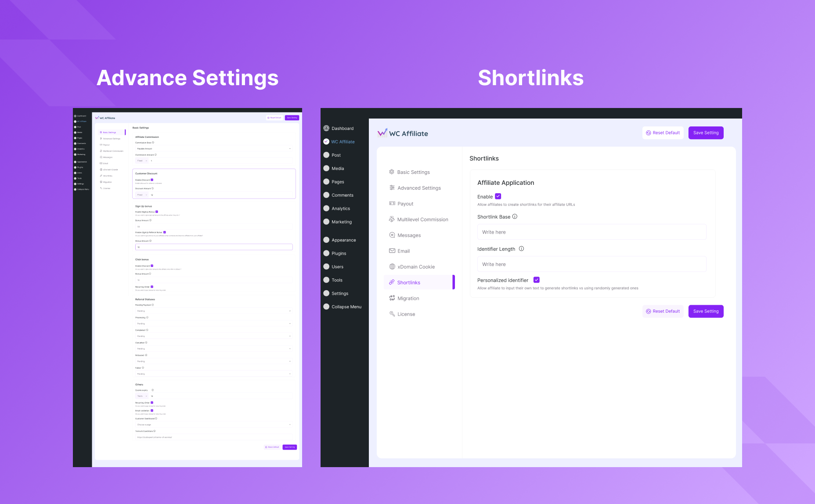Click the Identifier Length info icon

521,248
